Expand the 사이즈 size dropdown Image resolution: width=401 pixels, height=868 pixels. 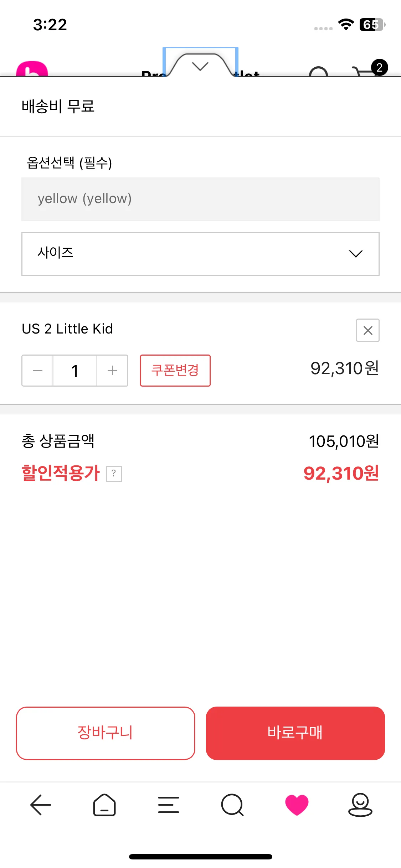[200, 254]
